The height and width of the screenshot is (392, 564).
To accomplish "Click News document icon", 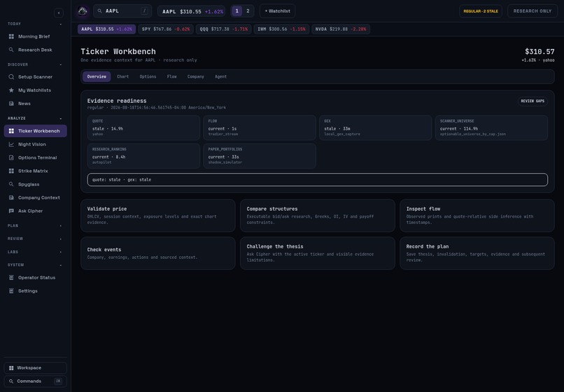I will coord(11,104).
